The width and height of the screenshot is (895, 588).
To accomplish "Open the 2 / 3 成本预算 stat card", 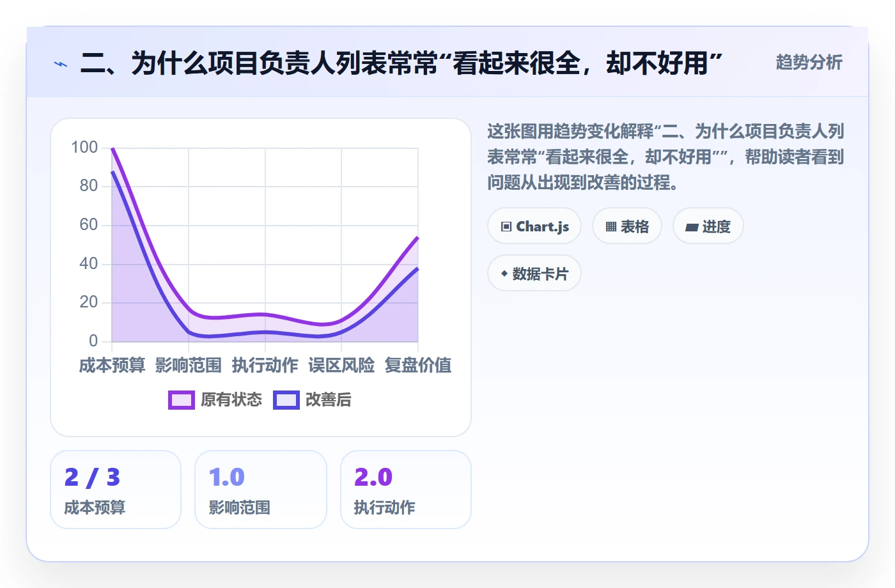I will click(x=116, y=490).
